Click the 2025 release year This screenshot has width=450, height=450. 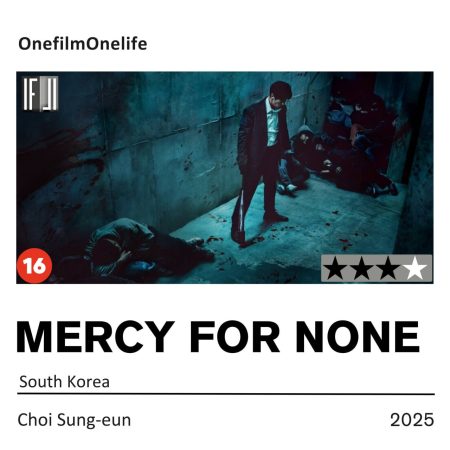[x=412, y=420]
